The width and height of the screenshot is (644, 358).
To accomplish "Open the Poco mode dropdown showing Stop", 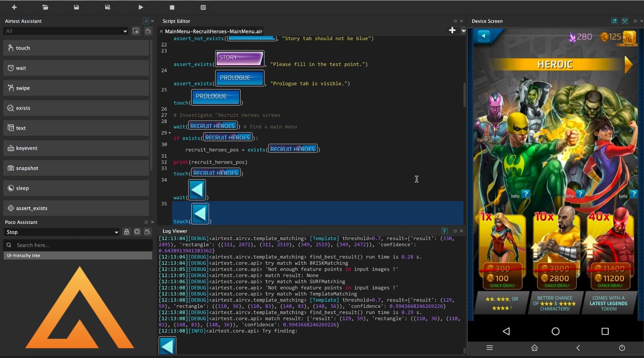I will 61,232.
